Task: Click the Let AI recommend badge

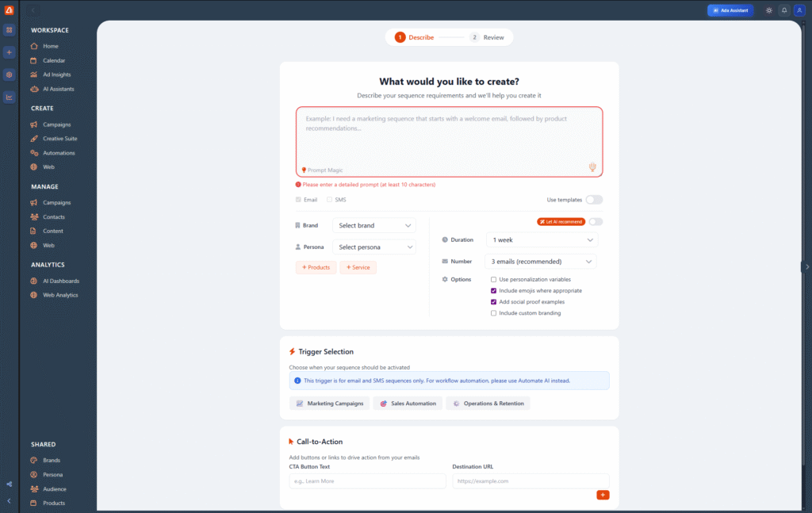Action: click(561, 221)
